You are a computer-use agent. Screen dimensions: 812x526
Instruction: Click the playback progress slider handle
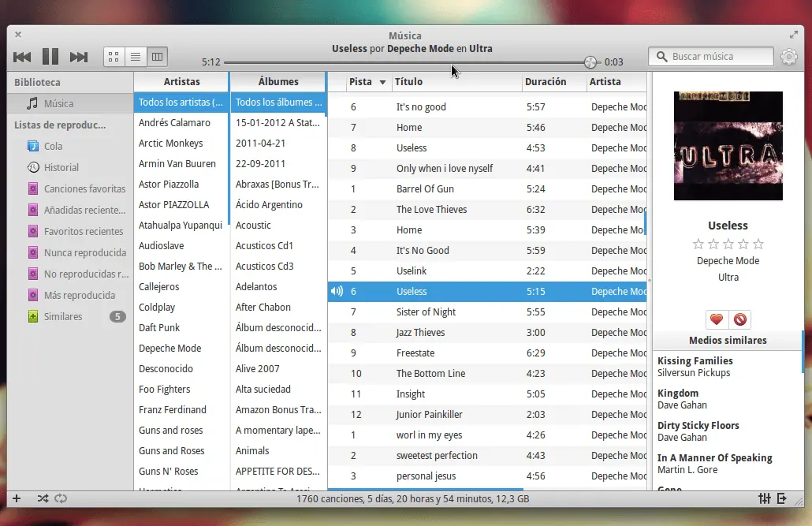coord(590,62)
